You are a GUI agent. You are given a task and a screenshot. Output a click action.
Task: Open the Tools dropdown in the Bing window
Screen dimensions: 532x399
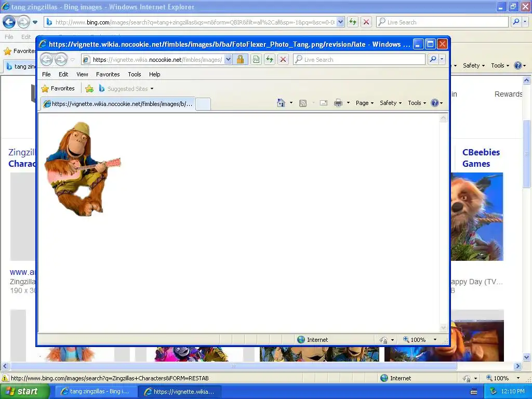click(x=500, y=65)
